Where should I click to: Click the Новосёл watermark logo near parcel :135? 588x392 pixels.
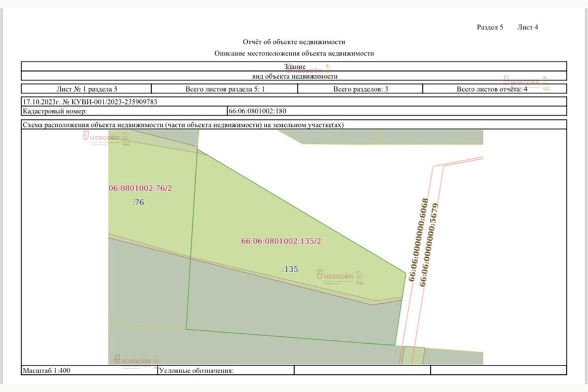pos(340,277)
